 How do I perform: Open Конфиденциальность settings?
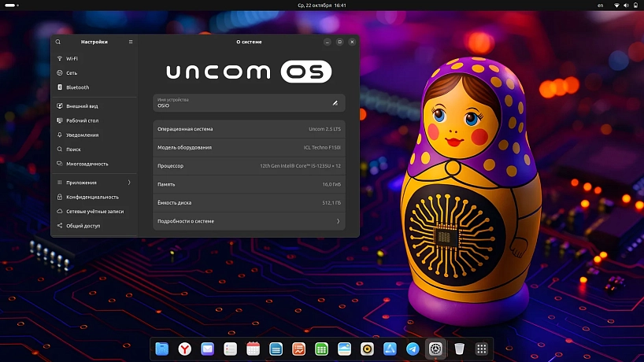tap(92, 197)
